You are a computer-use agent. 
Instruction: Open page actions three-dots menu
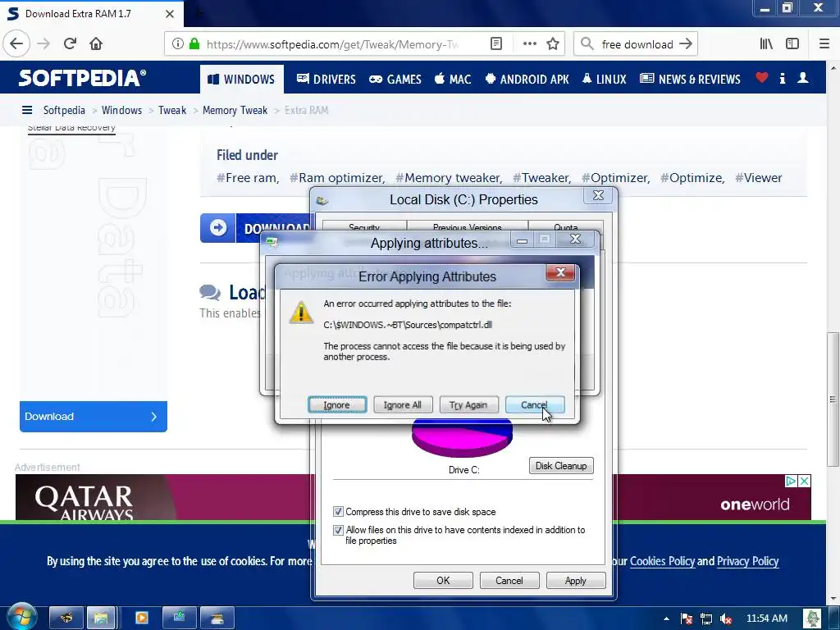click(x=529, y=44)
